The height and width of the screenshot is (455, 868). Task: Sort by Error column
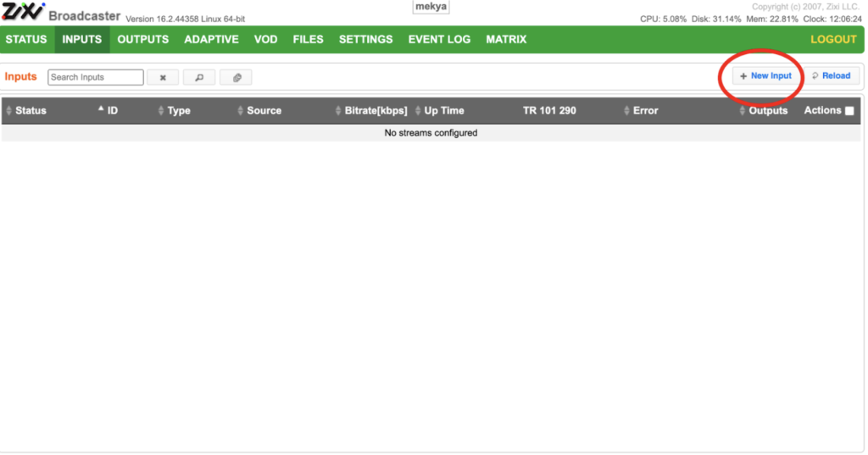(645, 111)
